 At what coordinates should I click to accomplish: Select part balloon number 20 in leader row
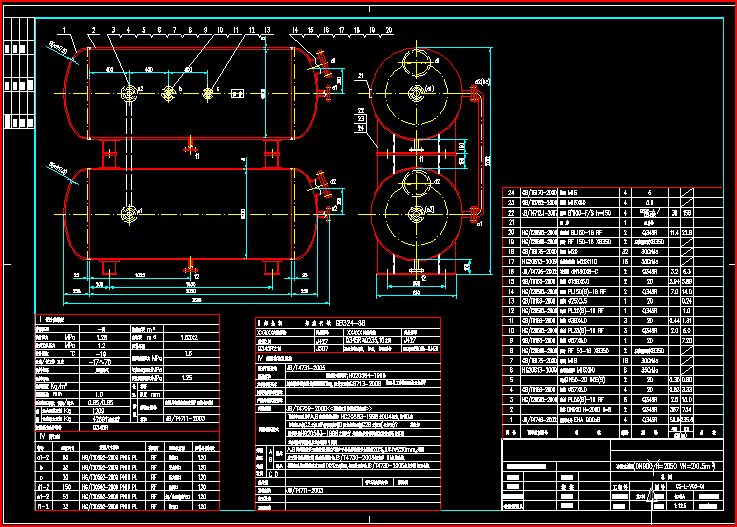tap(389, 30)
